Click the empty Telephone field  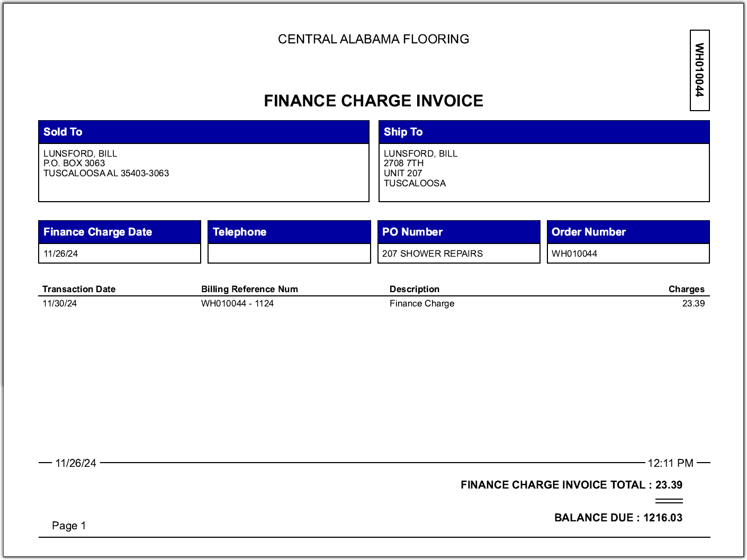[289, 254]
